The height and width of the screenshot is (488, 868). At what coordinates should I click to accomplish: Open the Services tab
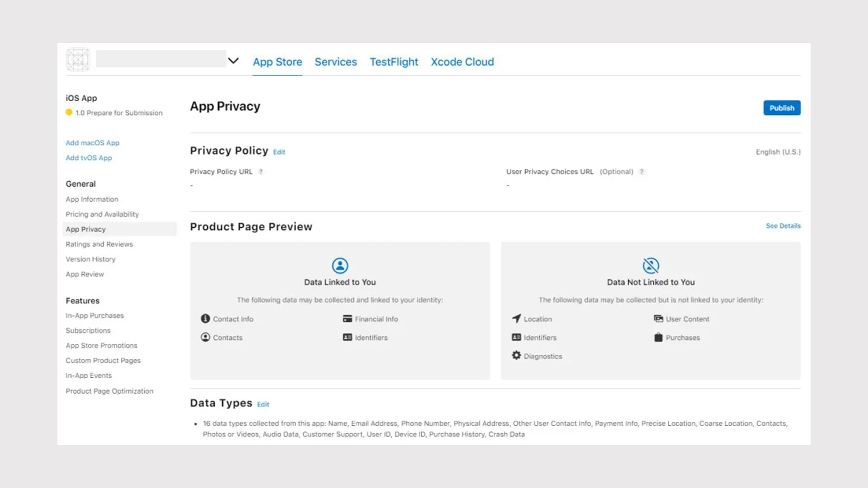335,62
